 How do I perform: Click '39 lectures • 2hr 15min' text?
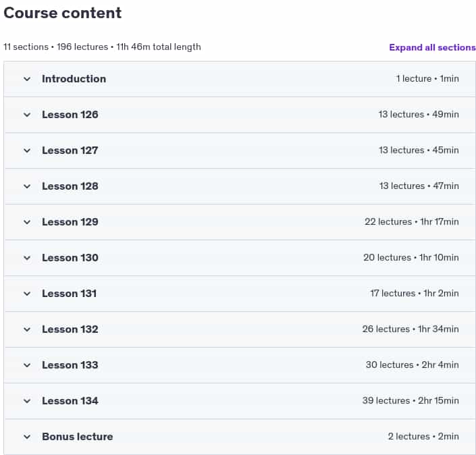411,401
